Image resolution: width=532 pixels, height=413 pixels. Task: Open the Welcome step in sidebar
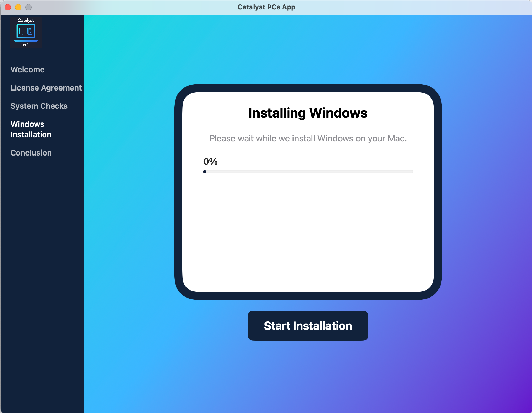[28, 70]
